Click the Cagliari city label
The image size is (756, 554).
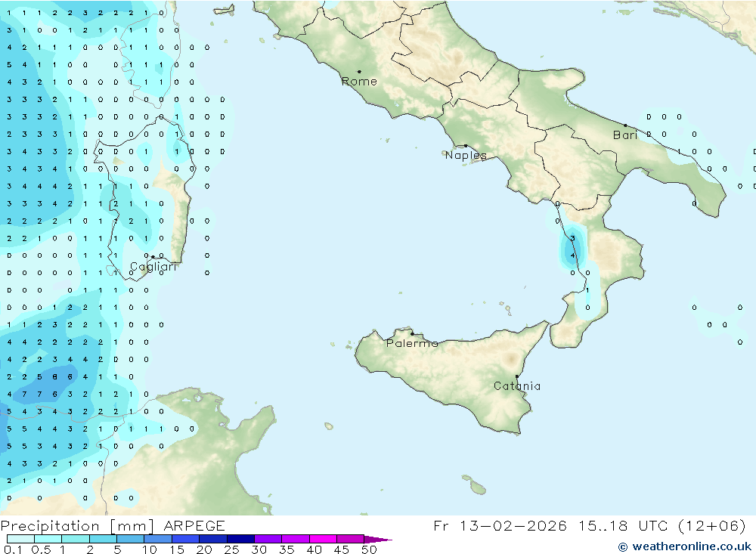click(x=153, y=267)
